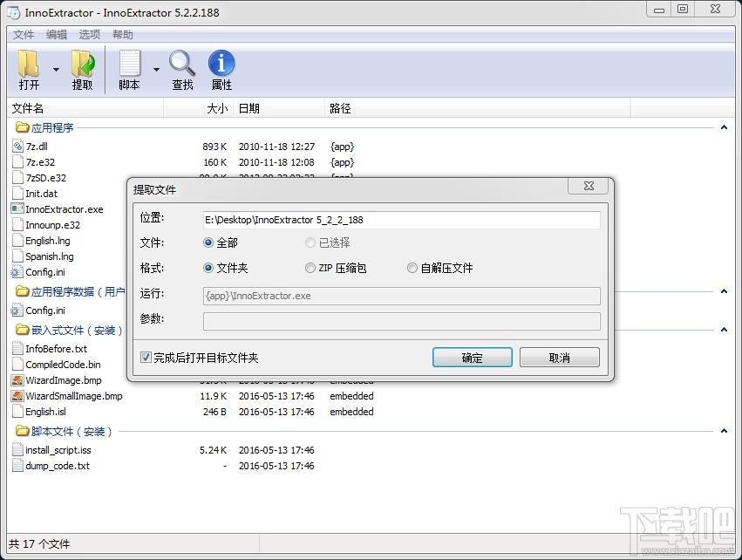Select the InfoBefore.txt file icon
This screenshot has height=560, width=742.
coord(17,348)
